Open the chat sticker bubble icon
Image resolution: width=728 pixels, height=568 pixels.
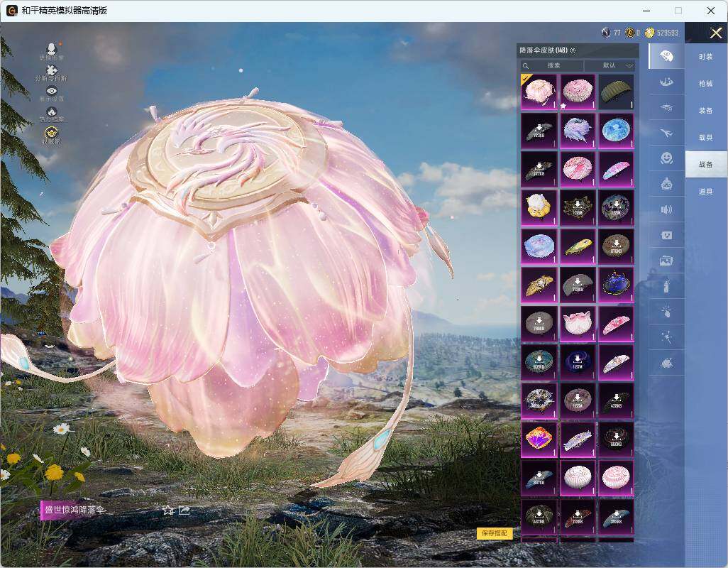(x=666, y=236)
